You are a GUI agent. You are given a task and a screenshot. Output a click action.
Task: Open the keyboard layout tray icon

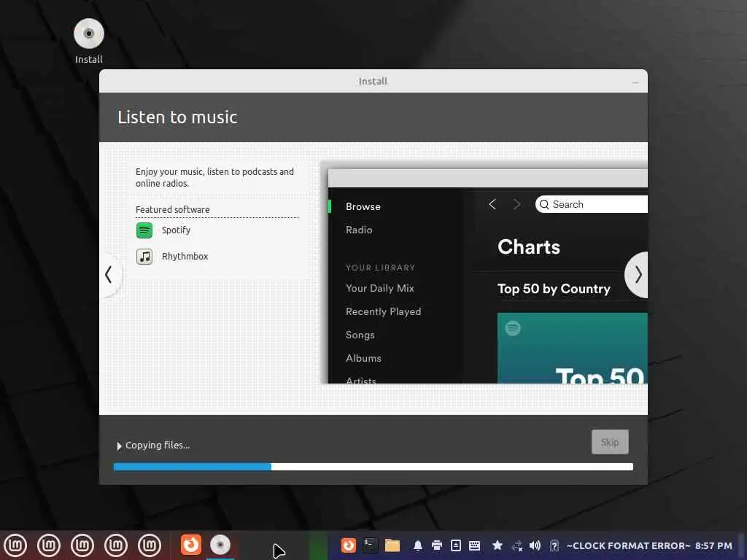coord(474,545)
